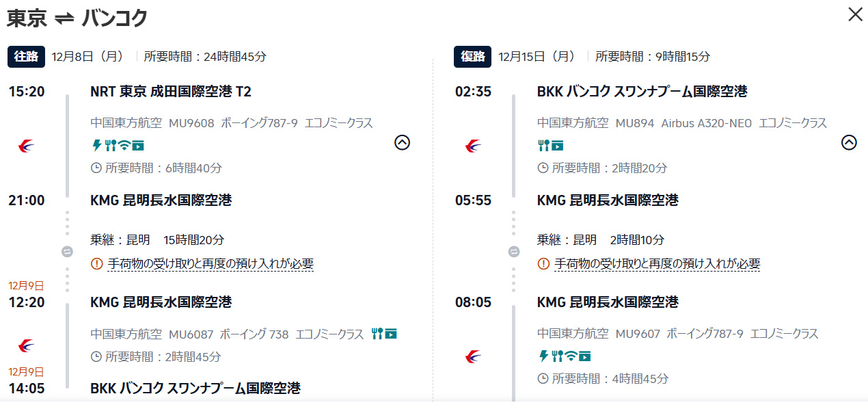Open return baggage re-check notice link
868x407 pixels.
657,263
